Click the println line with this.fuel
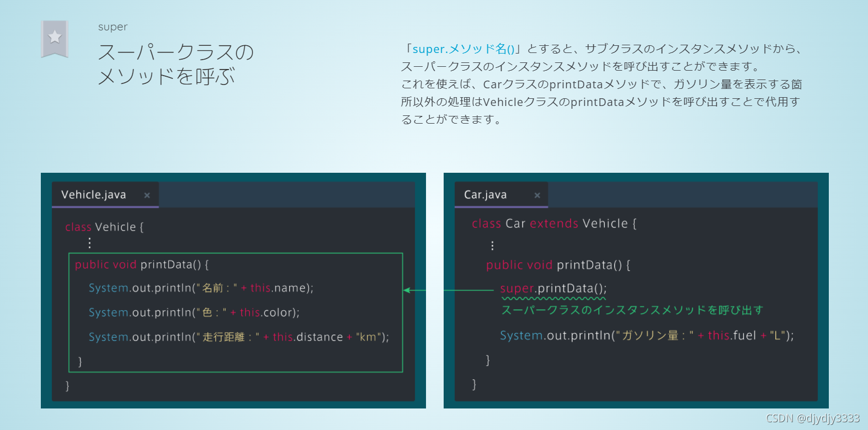 click(647, 336)
